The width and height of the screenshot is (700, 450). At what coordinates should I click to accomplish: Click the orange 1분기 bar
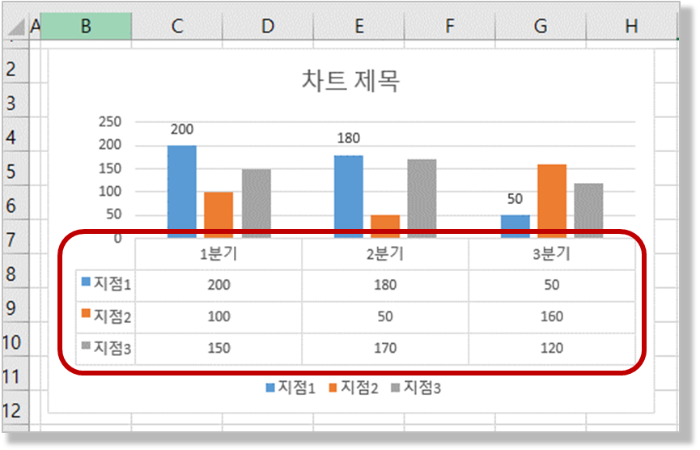pos(219,214)
